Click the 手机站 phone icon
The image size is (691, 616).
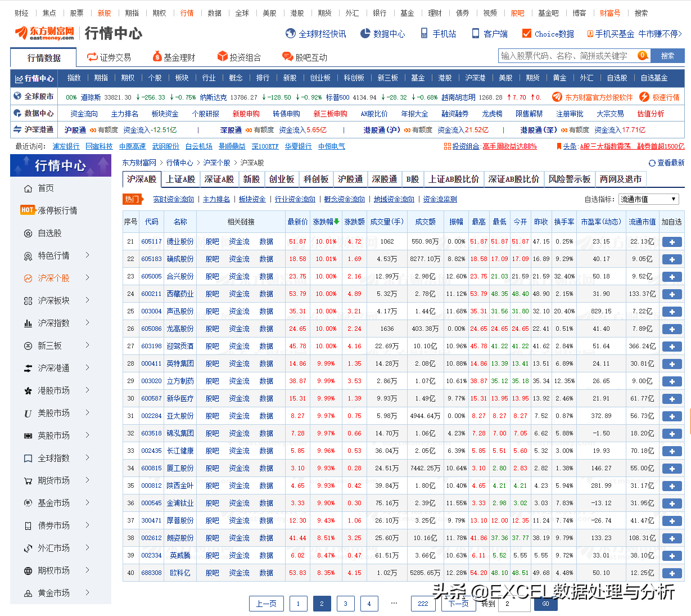coord(424,34)
